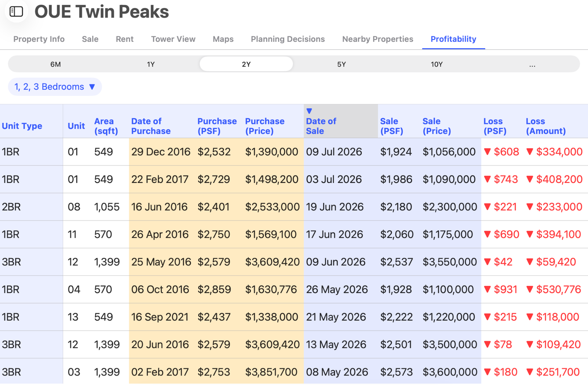The width and height of the screenshot is (588, 385).
Task: Select purchase date 26 Apr 2016
Action: (160, 234)
